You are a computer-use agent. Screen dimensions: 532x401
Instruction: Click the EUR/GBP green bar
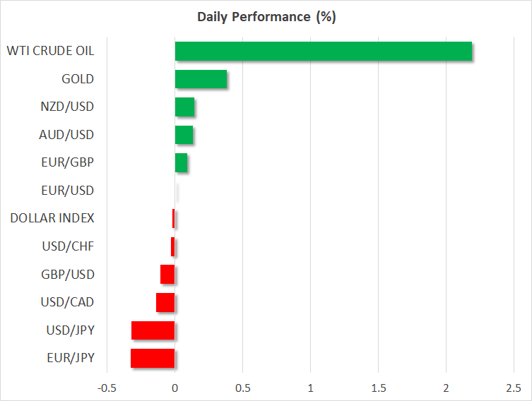pos(181,163)
